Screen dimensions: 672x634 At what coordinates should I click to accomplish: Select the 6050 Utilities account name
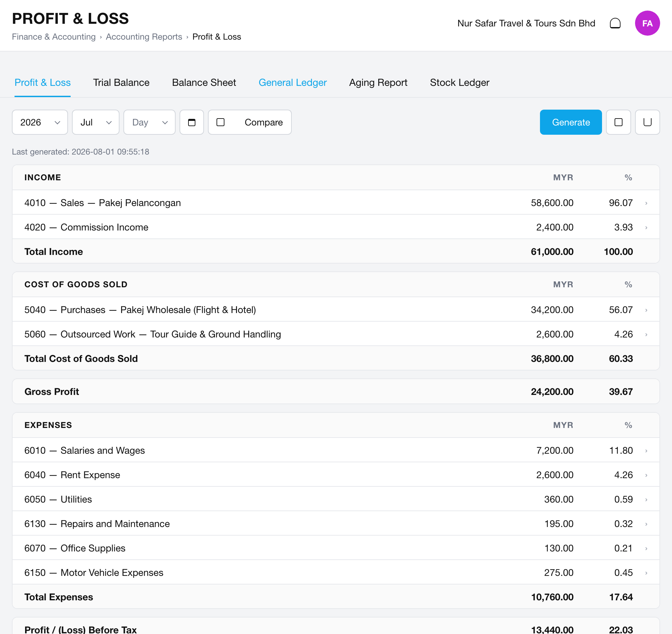(x=58, y=499)
